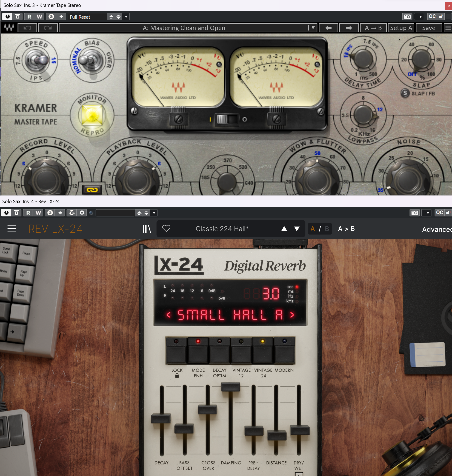Click the DAMPING slider handle
The image size is (452, 476).
[230, 387]
